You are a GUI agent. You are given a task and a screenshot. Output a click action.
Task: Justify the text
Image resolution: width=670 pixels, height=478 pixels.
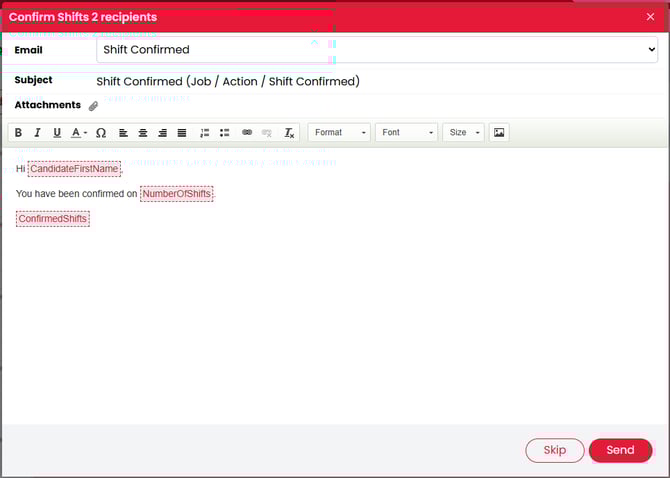click(x=182, y=133)
